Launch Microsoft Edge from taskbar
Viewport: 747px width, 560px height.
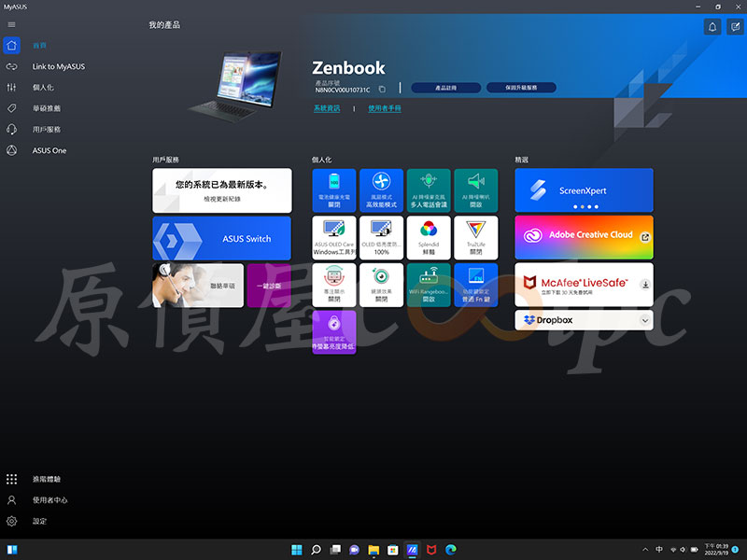pos(451,550)
